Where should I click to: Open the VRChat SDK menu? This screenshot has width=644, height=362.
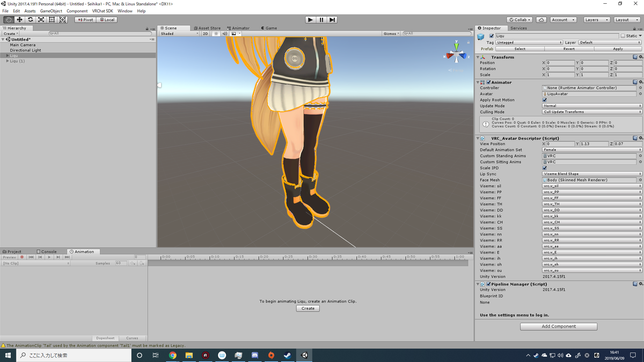[103, 11]
